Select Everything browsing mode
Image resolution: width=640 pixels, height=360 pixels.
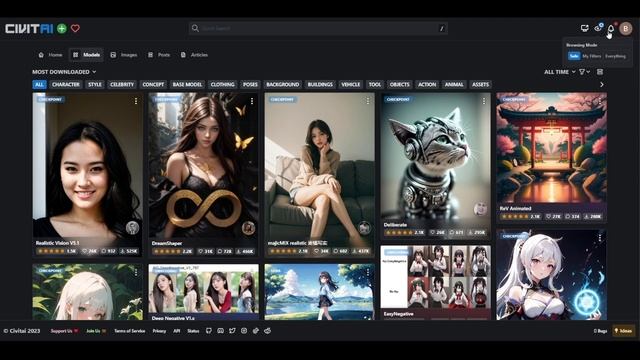click(615, 56)
